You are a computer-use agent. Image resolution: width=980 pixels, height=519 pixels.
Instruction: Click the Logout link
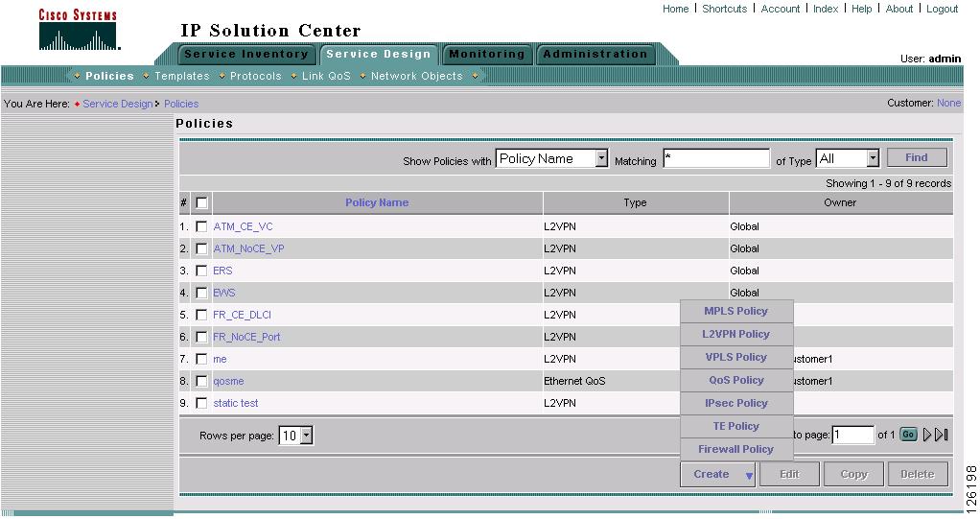[942, 9]
